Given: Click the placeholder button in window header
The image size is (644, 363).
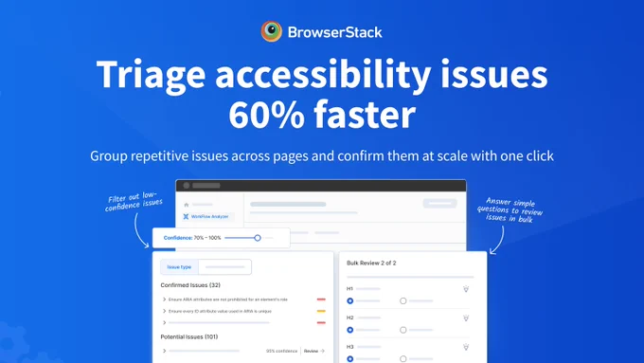Looking at the screenshot, I should [439, 203].
